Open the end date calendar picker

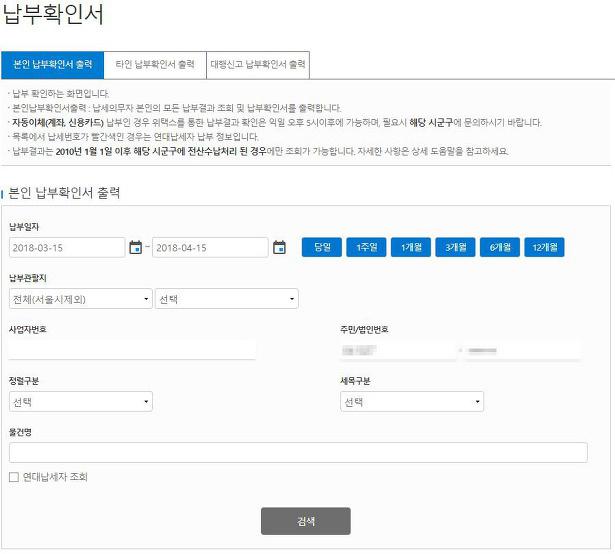tap(279, 248)
